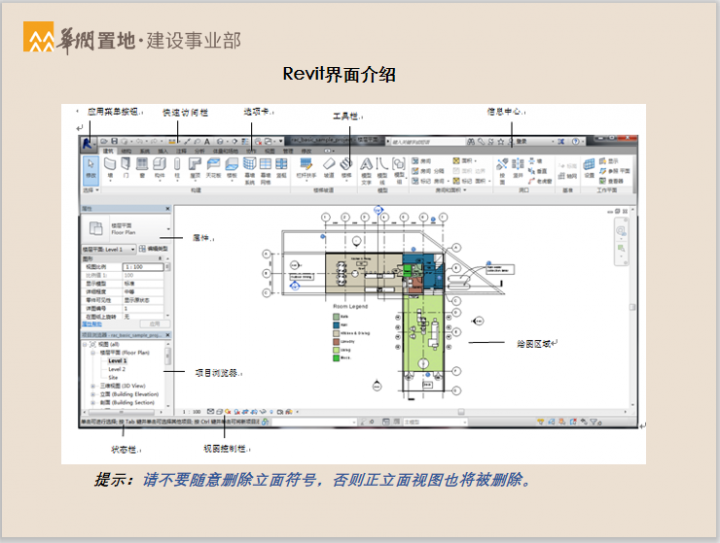Open the Structure (结构) ribbon tab
The width and height of the screenshot is (720, 543).
point(126,151)
